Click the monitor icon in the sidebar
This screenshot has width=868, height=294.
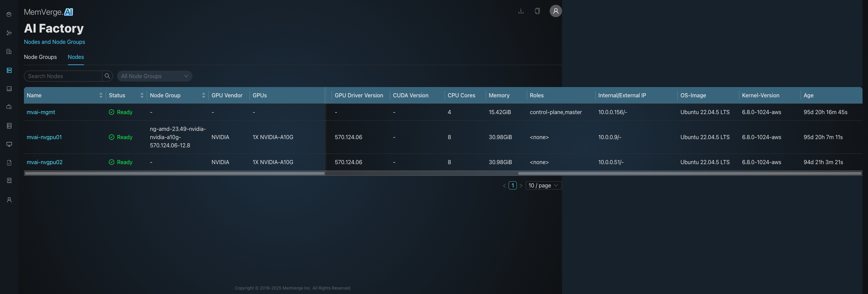click(9, 144)
